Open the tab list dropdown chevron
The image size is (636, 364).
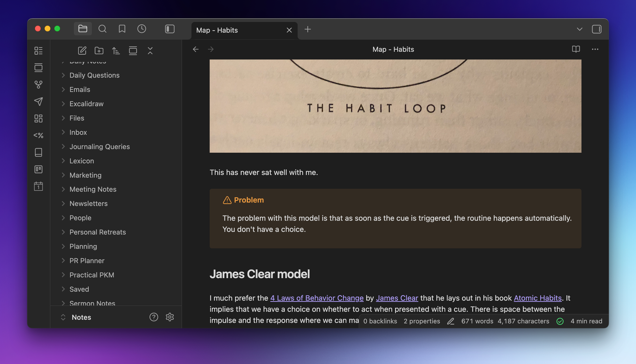[579, 29]
